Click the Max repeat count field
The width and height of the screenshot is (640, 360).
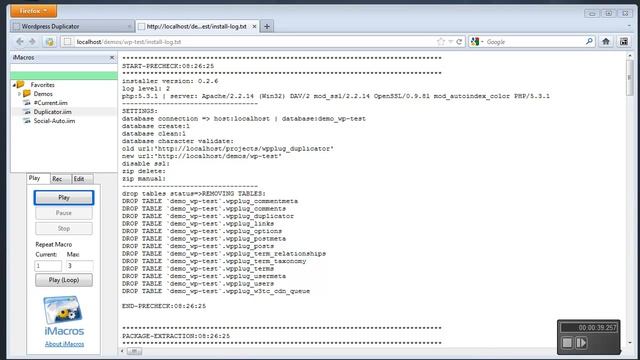coord(80,266)
